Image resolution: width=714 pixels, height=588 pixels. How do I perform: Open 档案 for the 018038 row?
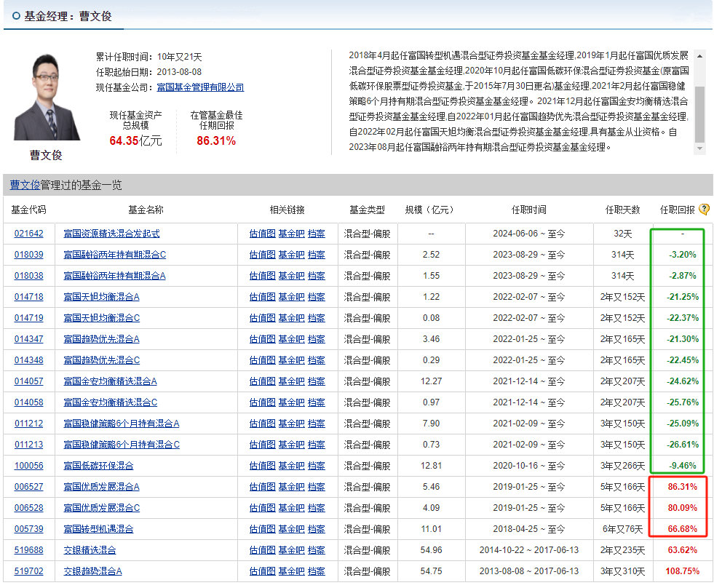(317, 276)
